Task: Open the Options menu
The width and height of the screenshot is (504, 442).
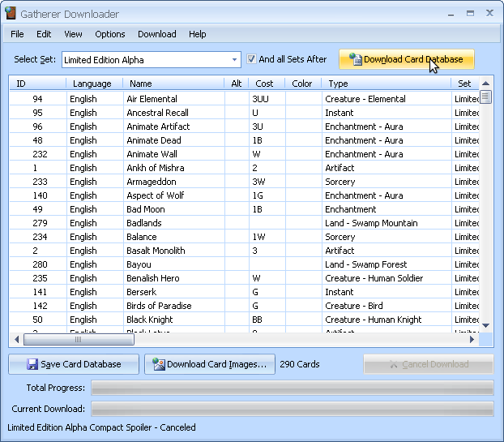Action: coord(110,34)
